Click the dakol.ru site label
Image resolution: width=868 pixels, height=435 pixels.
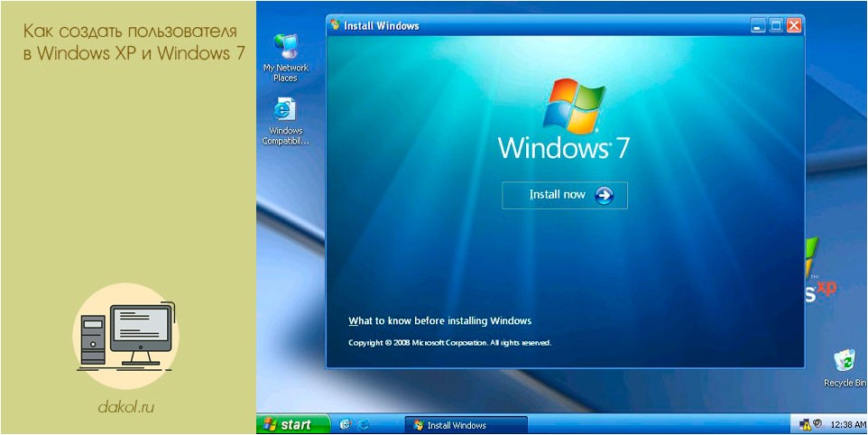tap(126, 407)
